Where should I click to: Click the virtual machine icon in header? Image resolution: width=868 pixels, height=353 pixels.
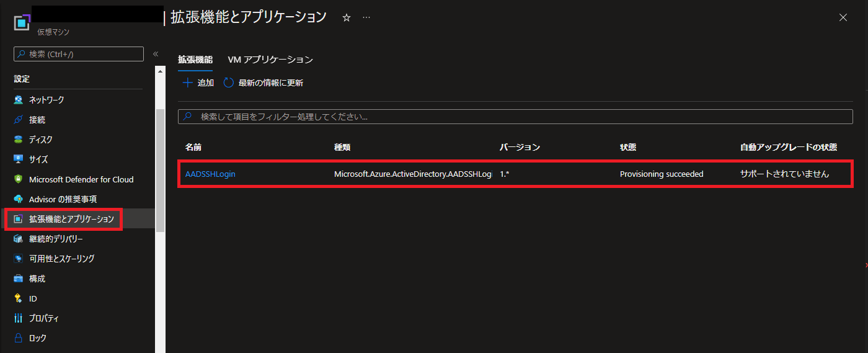coord(22,22)
